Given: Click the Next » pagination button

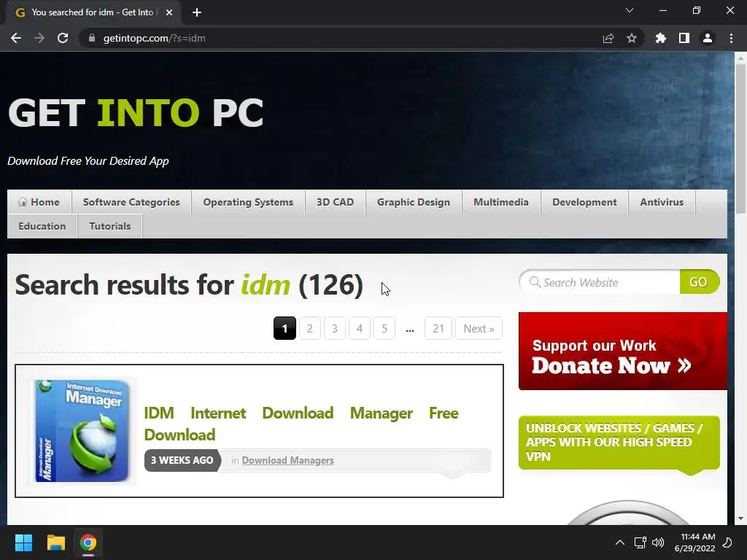Looking at the screenshot, I should (x=479, y=329).
